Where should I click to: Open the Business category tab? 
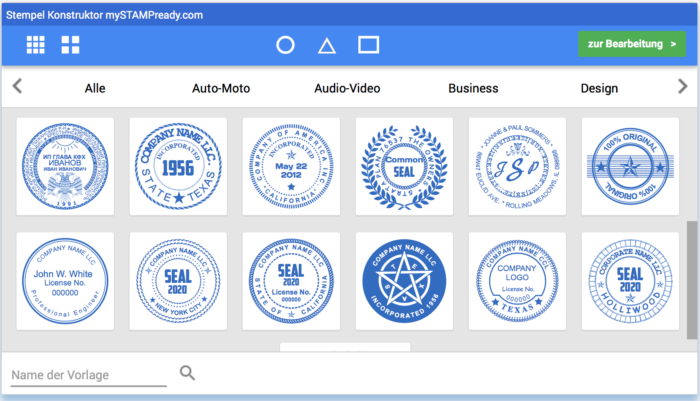click(473, 88)
